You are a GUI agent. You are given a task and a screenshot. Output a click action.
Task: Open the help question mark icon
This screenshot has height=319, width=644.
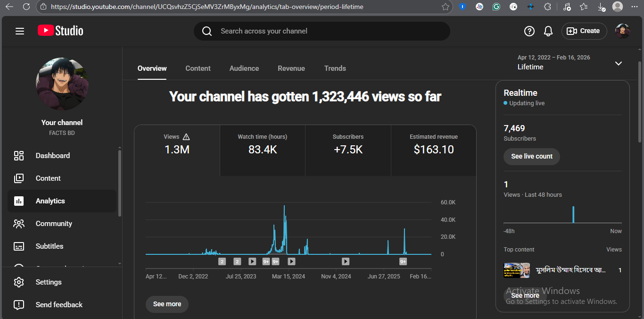coord(529,31)
